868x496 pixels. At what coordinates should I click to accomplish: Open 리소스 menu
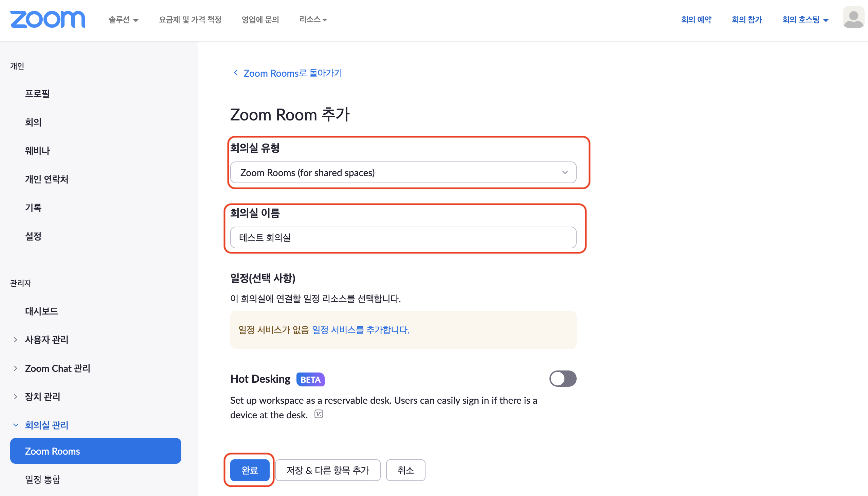[313, 20]
